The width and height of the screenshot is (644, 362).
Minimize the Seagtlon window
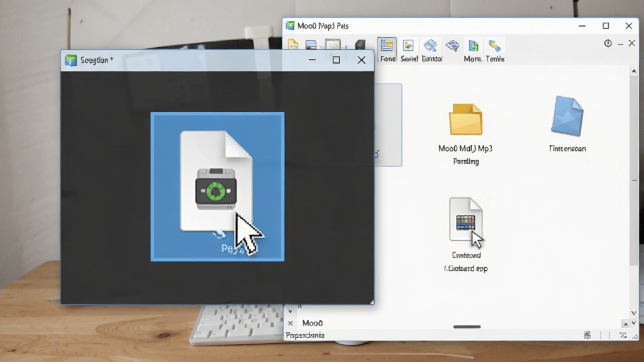312,60
